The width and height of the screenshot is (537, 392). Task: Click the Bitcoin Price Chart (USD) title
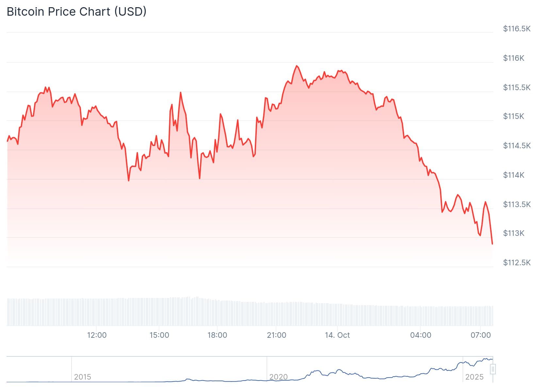coord(76,11)
